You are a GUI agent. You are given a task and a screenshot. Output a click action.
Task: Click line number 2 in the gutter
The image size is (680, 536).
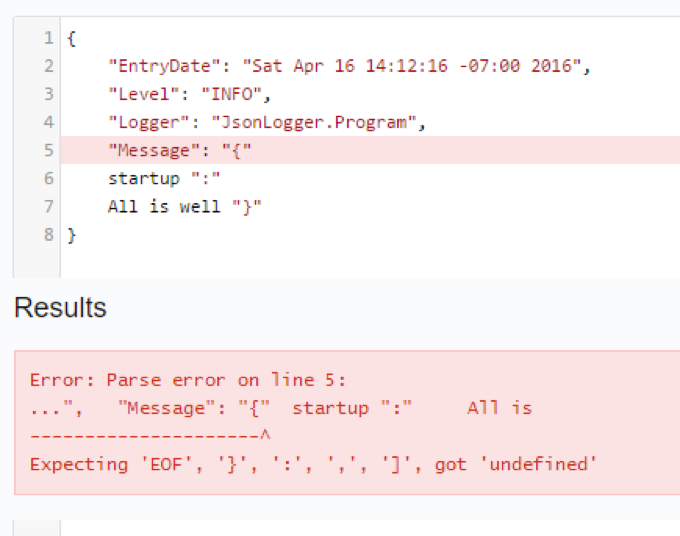(48, 67)
